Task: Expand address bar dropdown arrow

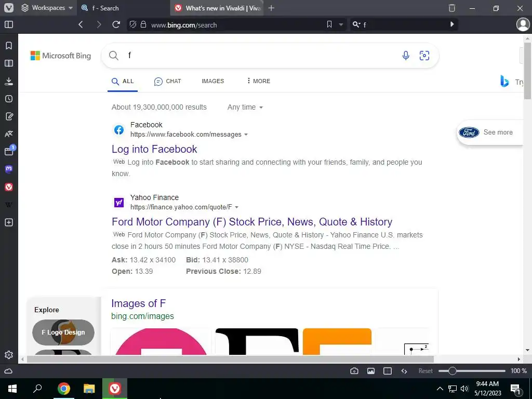Action: [x=341, y=25]
